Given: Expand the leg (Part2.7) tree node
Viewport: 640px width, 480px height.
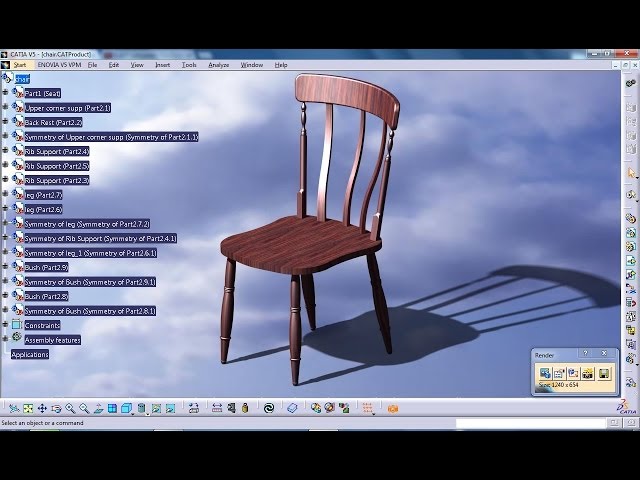Looking at the screenshot, I should point(5,194).
